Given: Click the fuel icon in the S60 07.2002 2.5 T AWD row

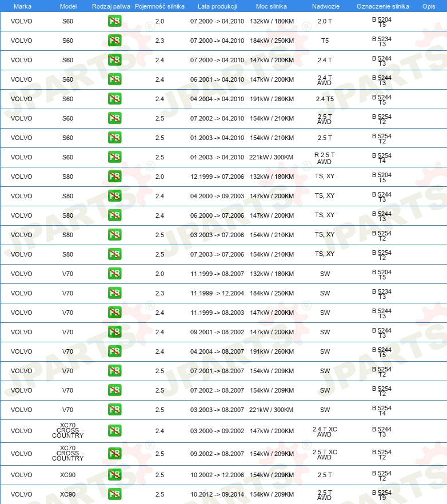Looking at the screenshot, I should (x=115, y=118).
